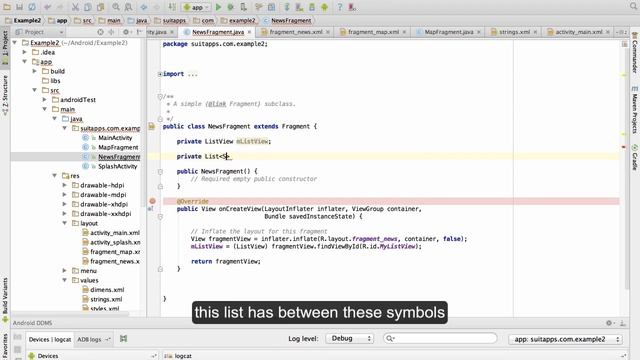The height and width of the screenshot is (360, 640).
Task: Click the Back navigation arrow icon
Action: [144, 7]
